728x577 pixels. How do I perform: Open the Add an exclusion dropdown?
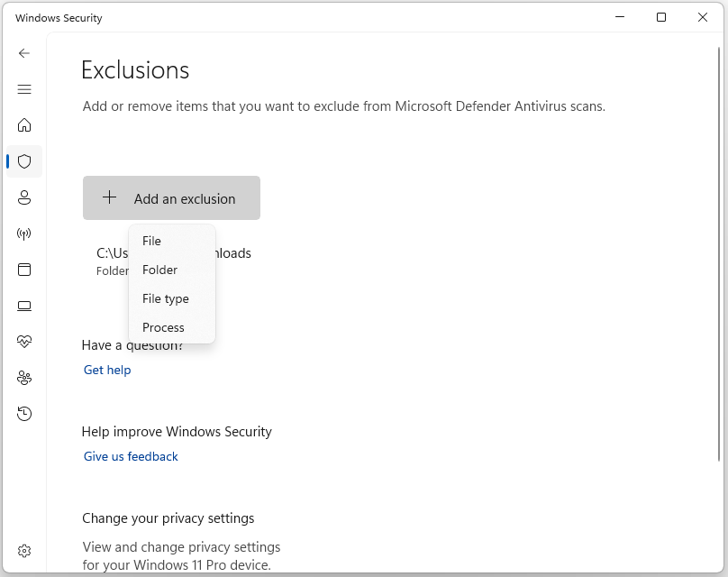pyautogui.click(x=171, y=197)
